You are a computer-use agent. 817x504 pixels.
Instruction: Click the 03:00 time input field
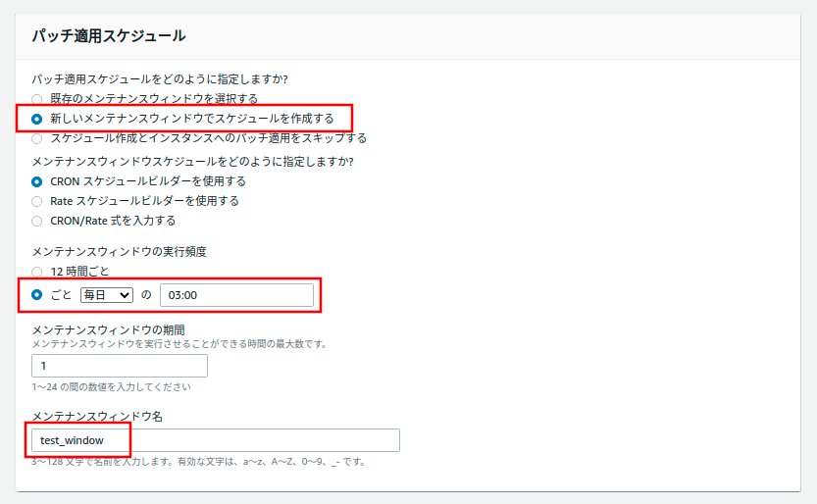point(236,294)
